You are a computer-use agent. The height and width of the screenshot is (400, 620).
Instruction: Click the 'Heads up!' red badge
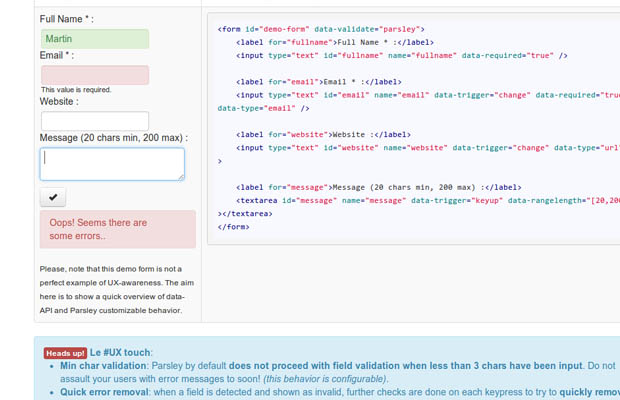(65, 353)
